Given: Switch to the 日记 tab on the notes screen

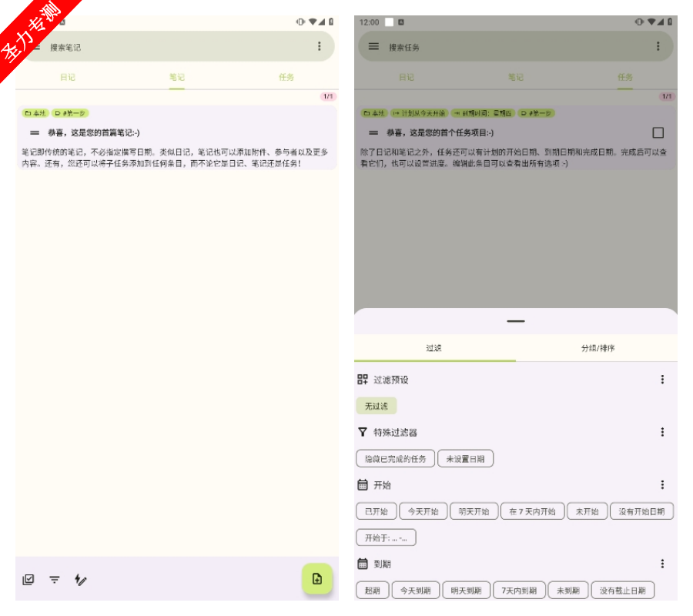Looking at the screenshot, I should pos(68,77).
